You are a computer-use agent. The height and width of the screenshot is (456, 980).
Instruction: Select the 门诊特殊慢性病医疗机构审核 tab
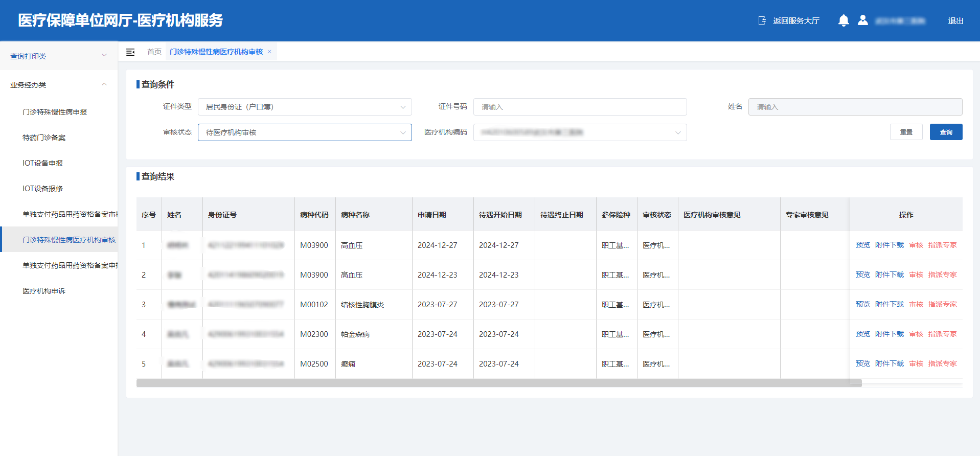pyautogui.click(x=216, y=52)
